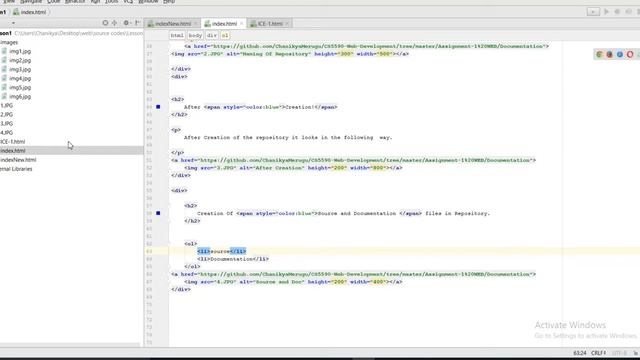Image resolution: width=640 pixels, height=360 pixels.
Task: Select ICE-1.html in project tree
Action: [13, 142]
